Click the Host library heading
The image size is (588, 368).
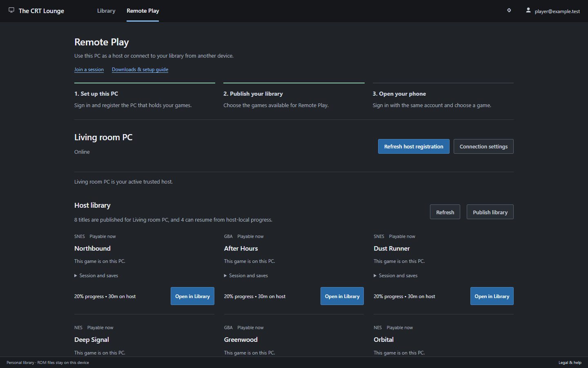pos(92,205)
